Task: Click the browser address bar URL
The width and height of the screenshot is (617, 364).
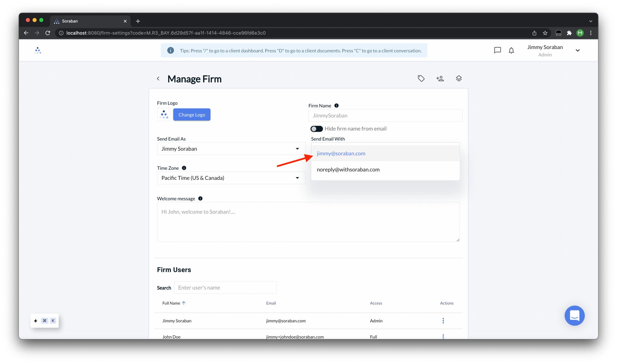Action: coord(166,33)
